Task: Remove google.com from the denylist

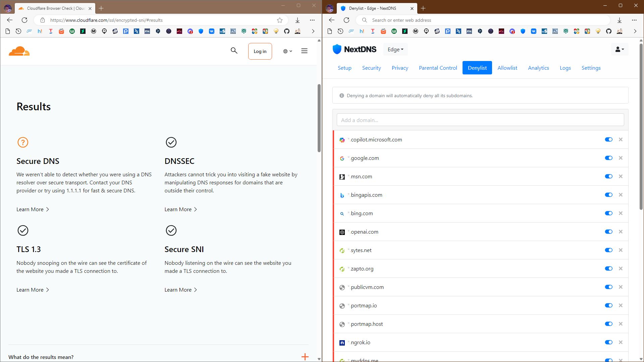Action: coord(621,158)
